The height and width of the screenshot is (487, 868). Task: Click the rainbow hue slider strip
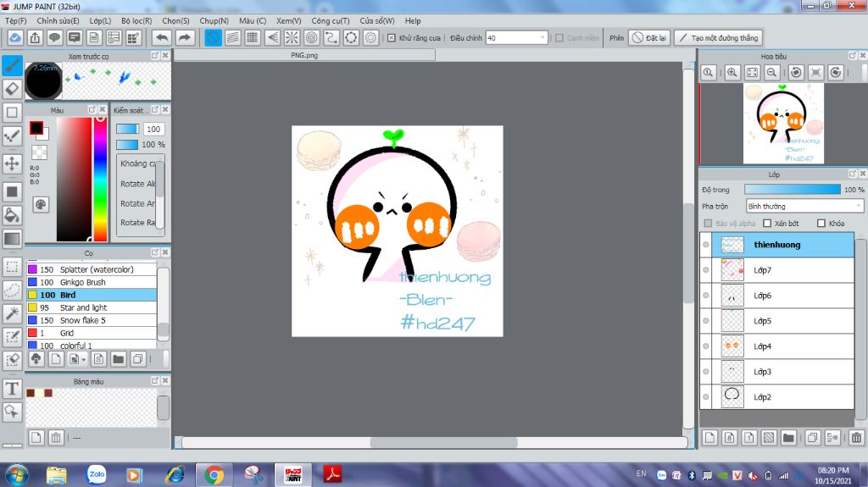coord(100,178)
